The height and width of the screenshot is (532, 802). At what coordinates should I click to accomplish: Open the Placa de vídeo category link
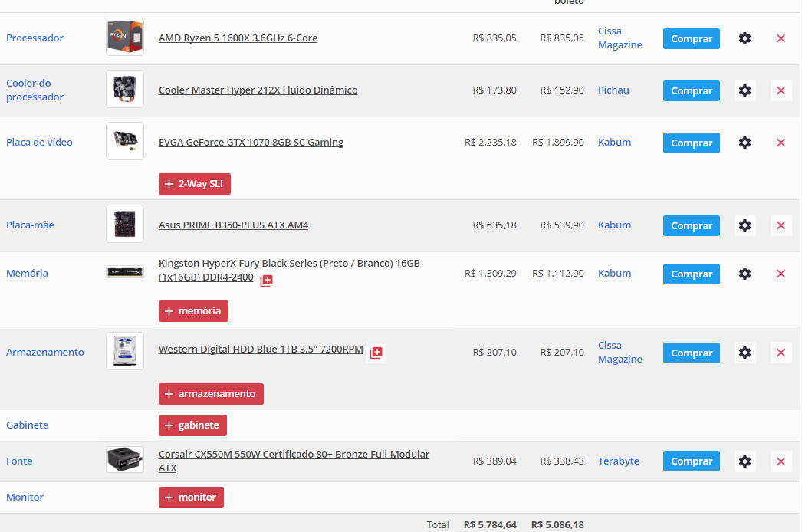point(39,143)
